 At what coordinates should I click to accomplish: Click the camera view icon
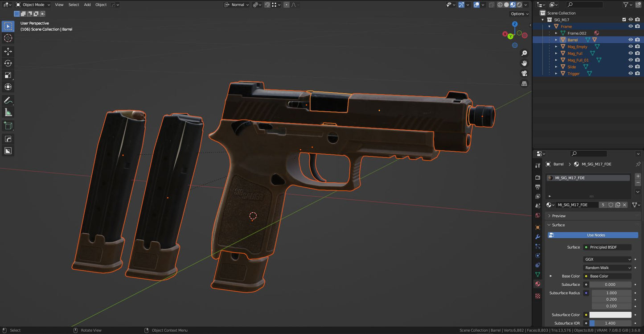[524, 73]
